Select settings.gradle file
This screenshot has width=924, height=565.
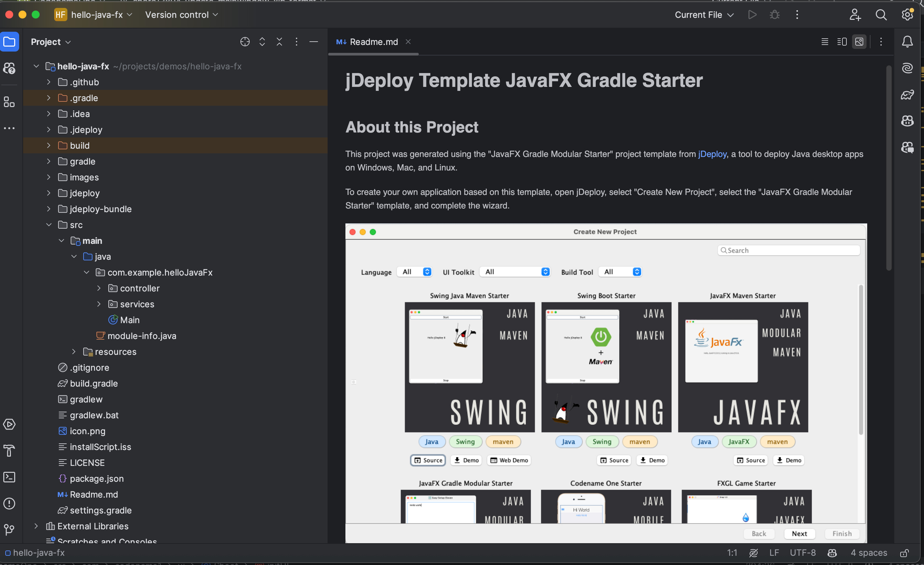coord(100,510)
